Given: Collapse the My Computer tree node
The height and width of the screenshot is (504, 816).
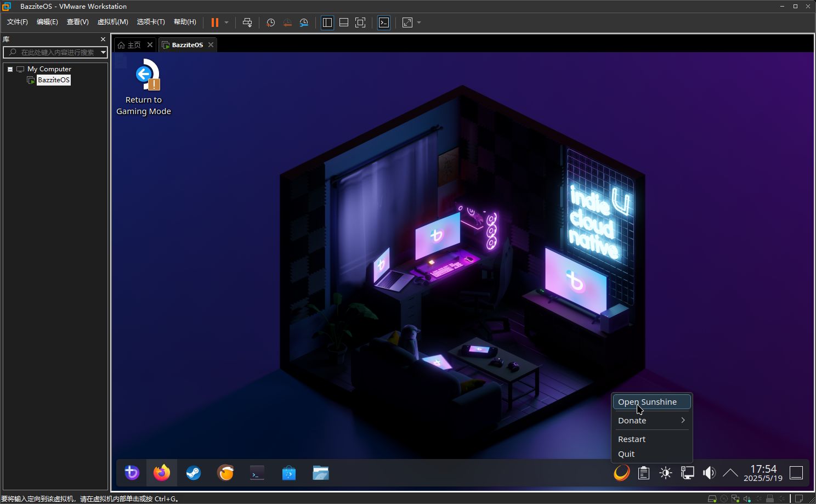Looking at the screenshot, I should (x=10, y=69).
